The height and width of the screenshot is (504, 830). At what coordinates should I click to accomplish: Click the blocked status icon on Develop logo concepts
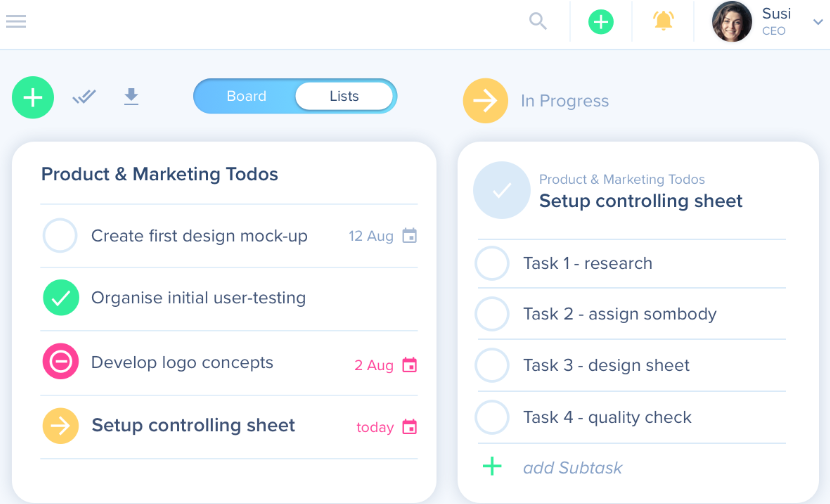pos(60,362)
